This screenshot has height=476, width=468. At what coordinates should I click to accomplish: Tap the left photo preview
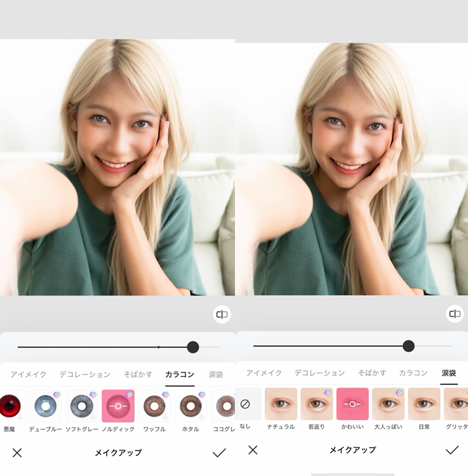[117, 167]
